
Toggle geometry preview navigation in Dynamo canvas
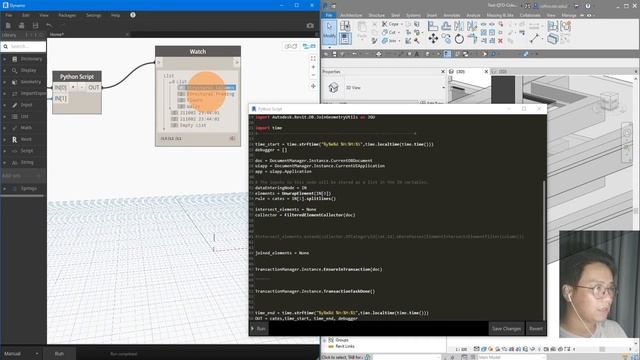coord(291,46)
